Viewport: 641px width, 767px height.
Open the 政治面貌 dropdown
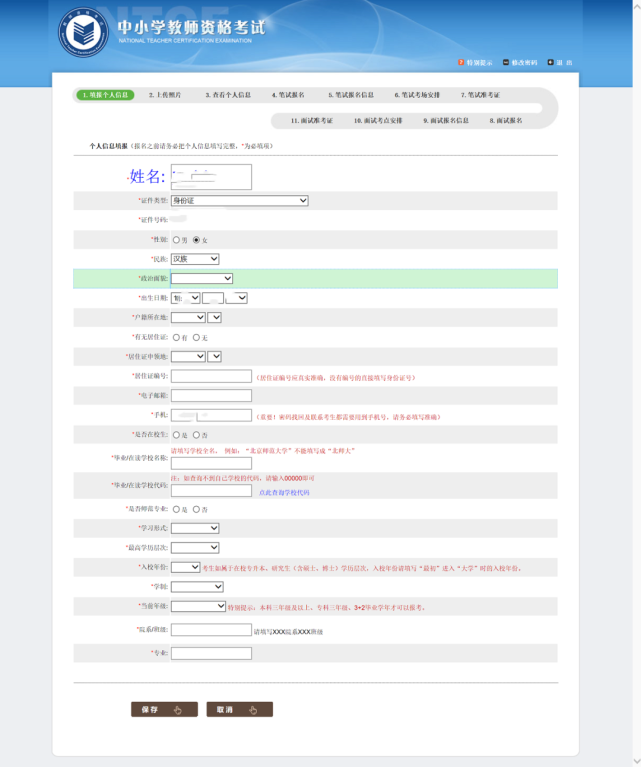pyautogui.click(x=202, y=278)
